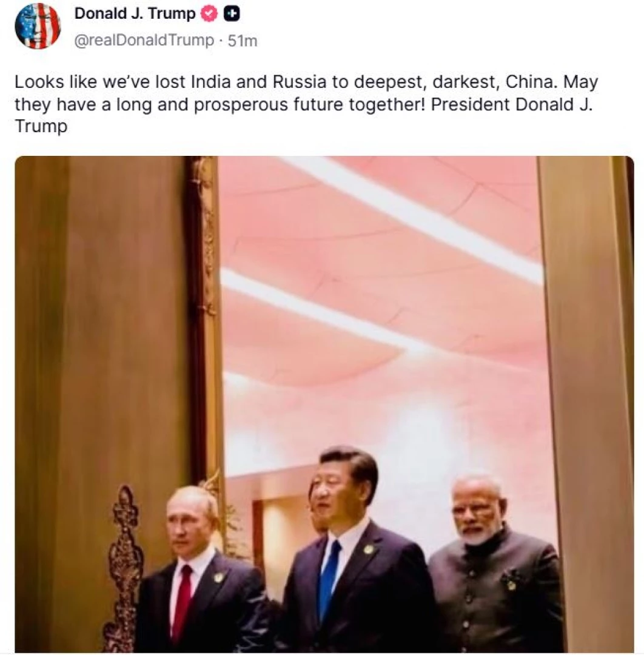Viewport: 644px width, 655px height.
Task: Click the brown wooden panel at photo's right
Action: click(x=585, y=401)
